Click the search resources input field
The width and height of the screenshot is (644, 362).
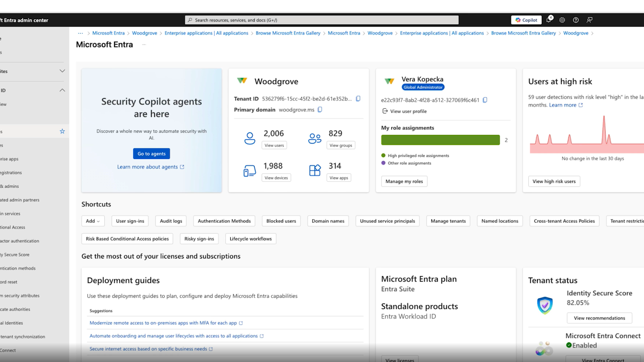[322, 20]
